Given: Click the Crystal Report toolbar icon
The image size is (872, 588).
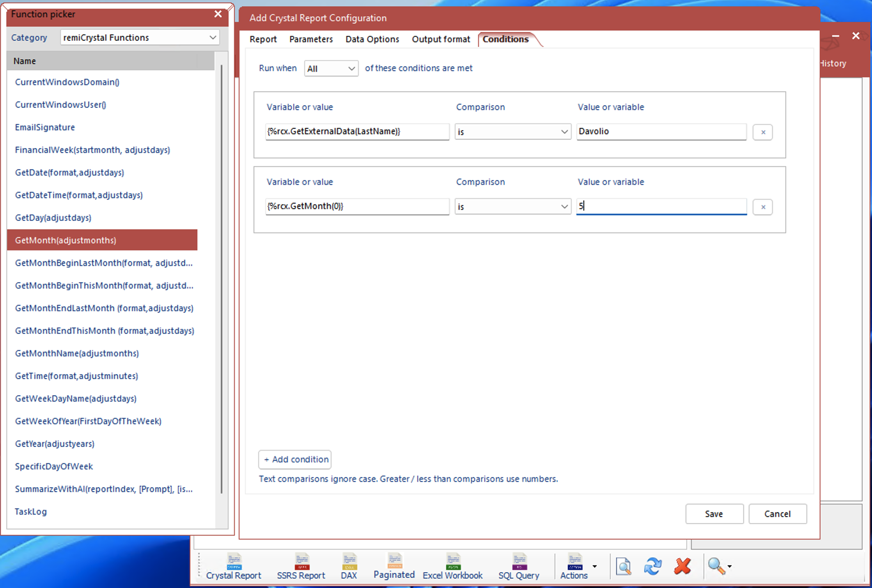Looking at the screenshot, I should [234, 567].
